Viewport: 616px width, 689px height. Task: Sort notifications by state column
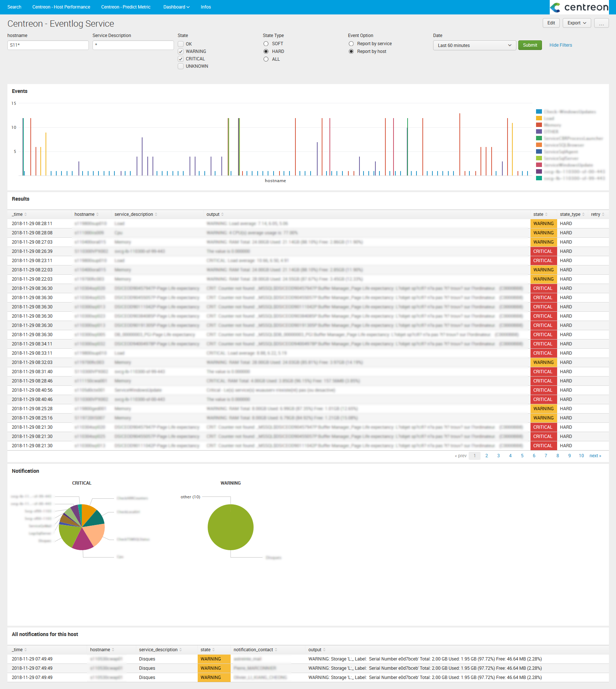click(x=207, y=650)
